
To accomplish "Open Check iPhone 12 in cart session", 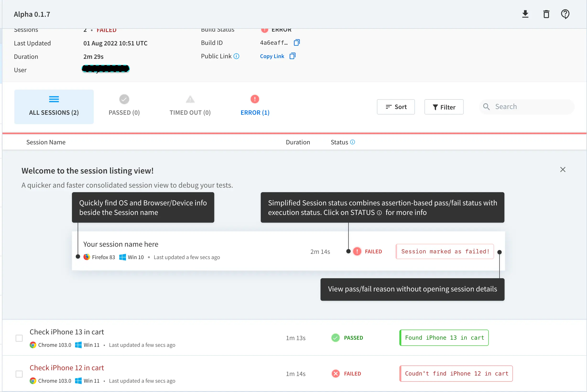I will [x=67, y=368].
